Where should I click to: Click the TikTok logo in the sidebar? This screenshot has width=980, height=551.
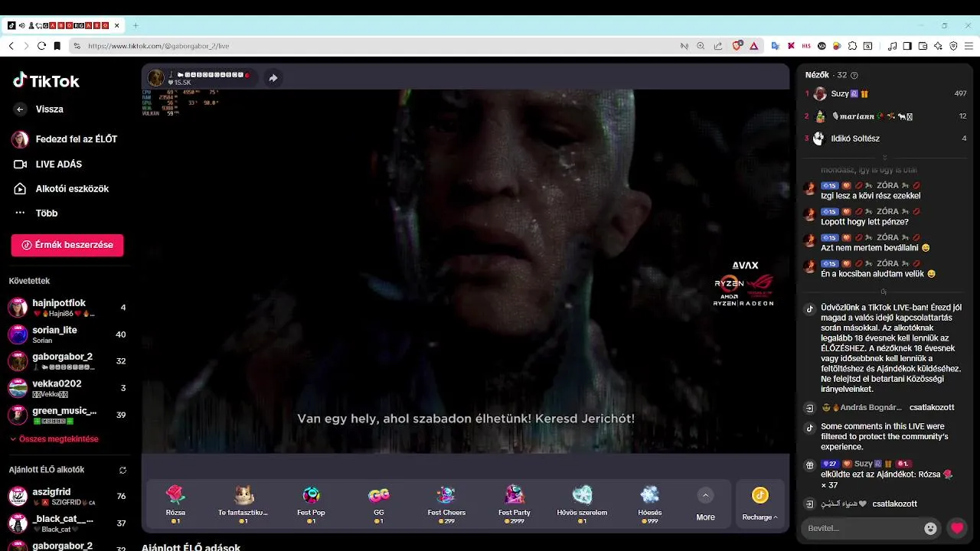[x=46, y=80]
